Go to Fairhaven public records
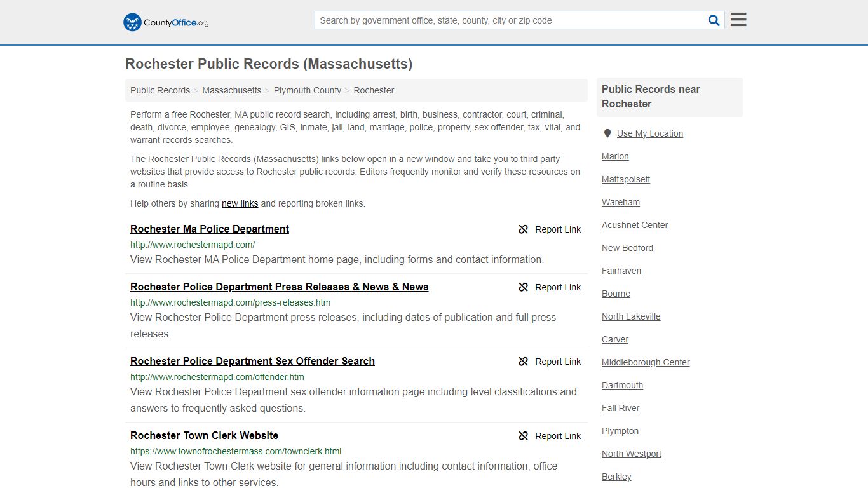The height and width of the screenshot is (488, 868). (x=621, y=271)
